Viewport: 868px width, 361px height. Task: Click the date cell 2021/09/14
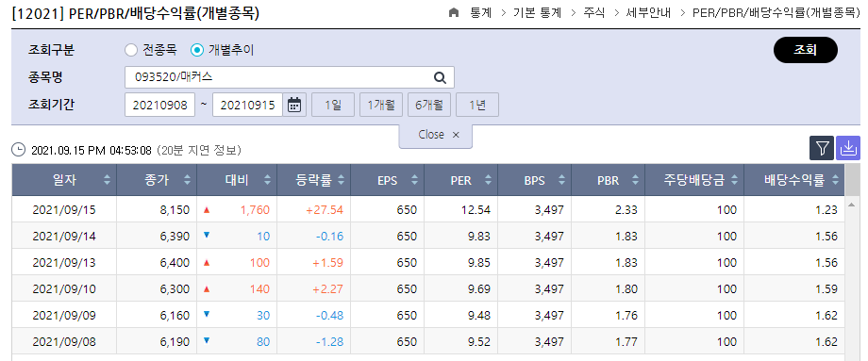click(x=64, y=237)
